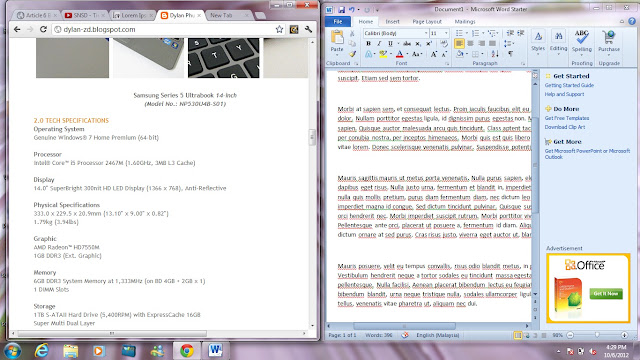Viewport: 640px width, 360px height.
Task: Click the Shrink Font icon
Action: click(444, 54)
